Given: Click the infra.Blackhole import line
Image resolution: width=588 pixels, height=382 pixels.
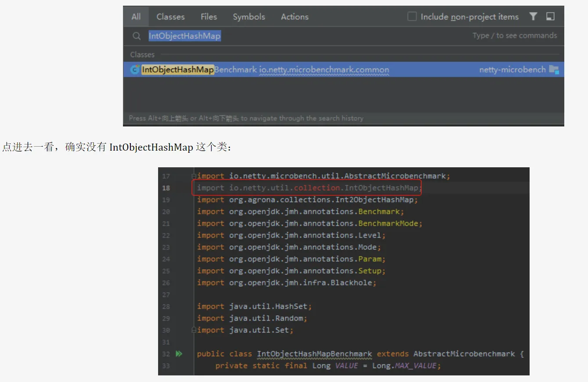Looking at the screenshot, I should coord(287,283).
